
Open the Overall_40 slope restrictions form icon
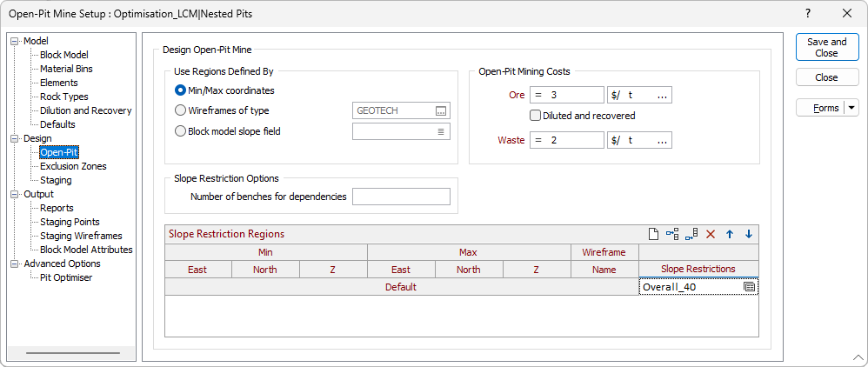(750, 287)
